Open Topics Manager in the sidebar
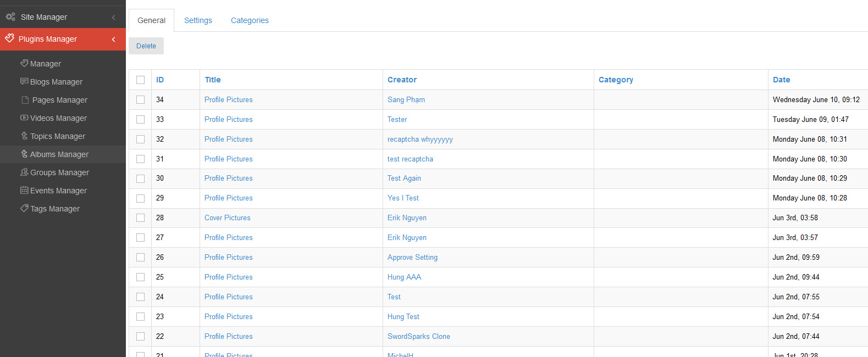This screenshot has height=357, width=868. (57, 136)
